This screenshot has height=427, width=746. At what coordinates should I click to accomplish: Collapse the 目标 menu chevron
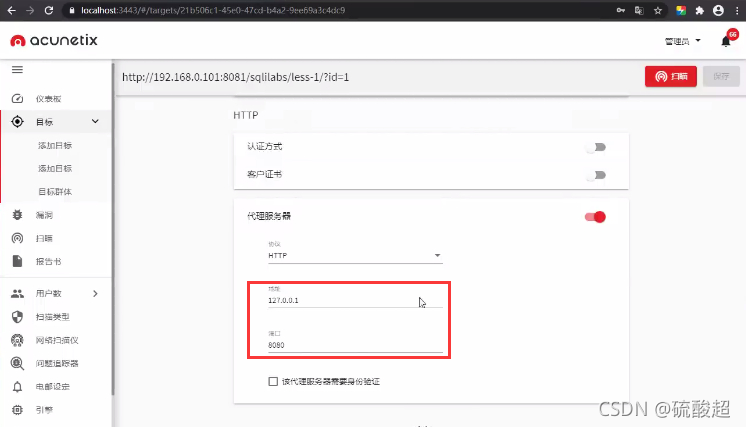95,121
